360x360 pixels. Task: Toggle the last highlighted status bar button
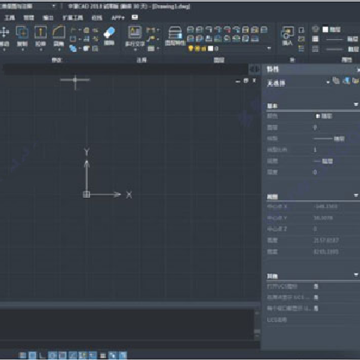click(x=123, y=355)
